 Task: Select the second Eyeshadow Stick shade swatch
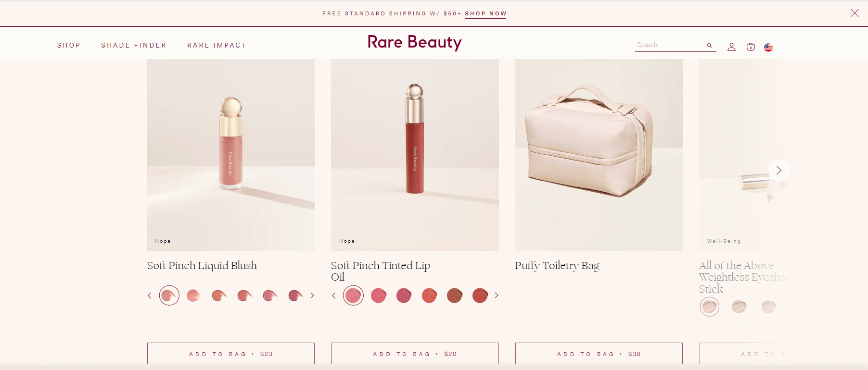(x=739, y=307)
